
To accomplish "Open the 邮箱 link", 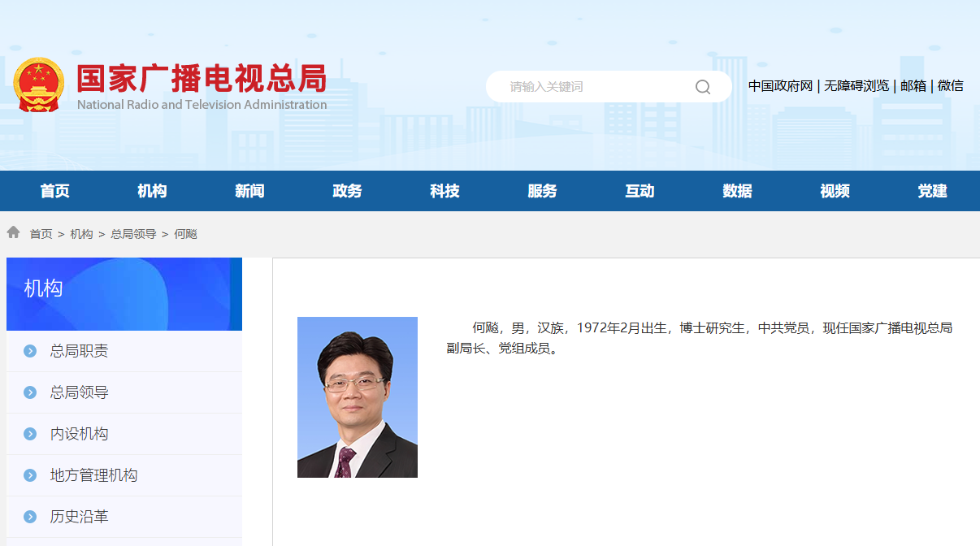I will click(913, 86).
